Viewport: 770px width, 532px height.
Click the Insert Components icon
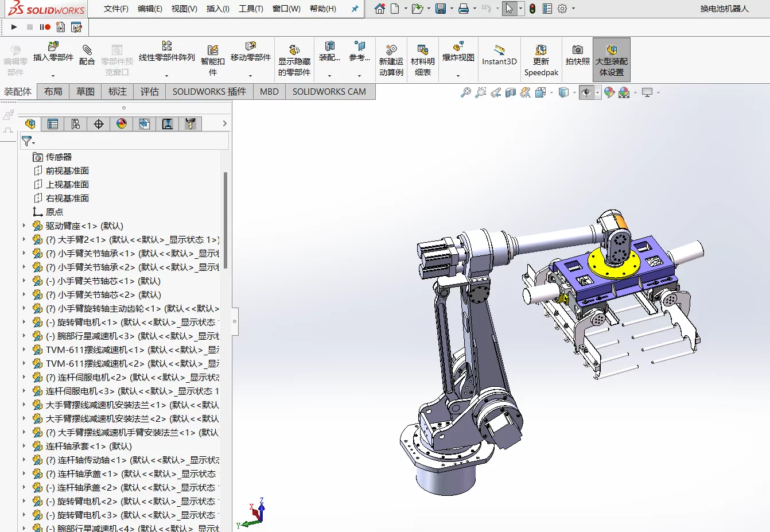click(x=53, y=46)
